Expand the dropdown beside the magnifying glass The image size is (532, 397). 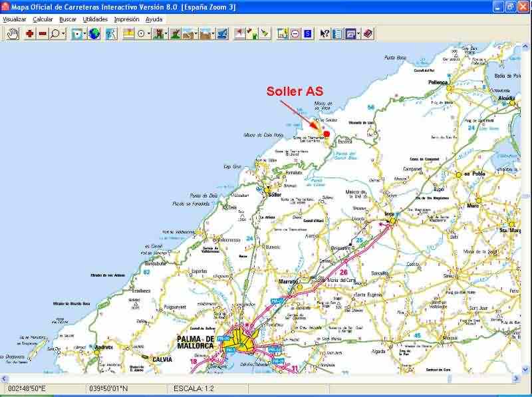[x=63, y=34]
